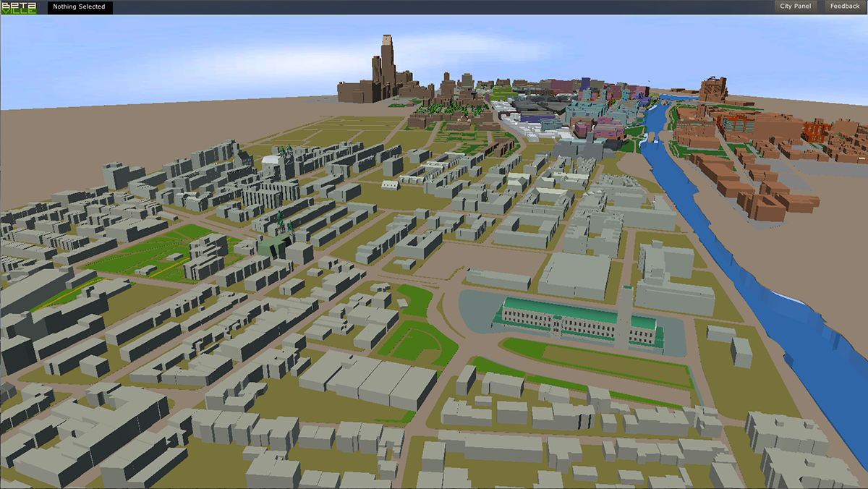Open the City Panel

pos(795,7)
